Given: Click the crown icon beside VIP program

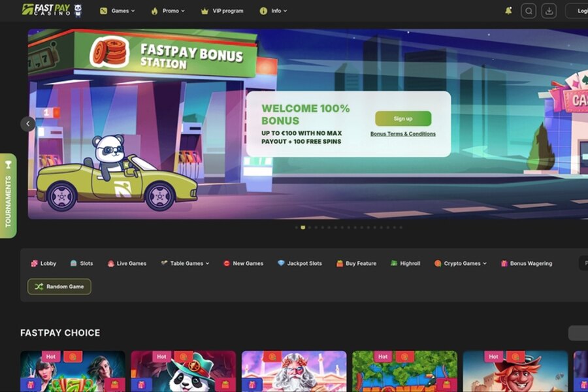Looking at the screenshot, I should [x=204, y=11].
